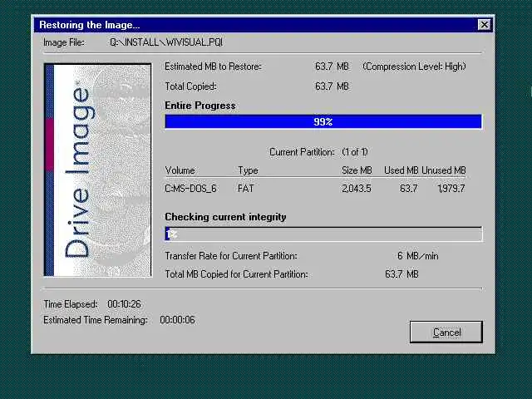Cancel the image restore operation
The width and height of the screenshot is (532, 399).
(446, 332)
